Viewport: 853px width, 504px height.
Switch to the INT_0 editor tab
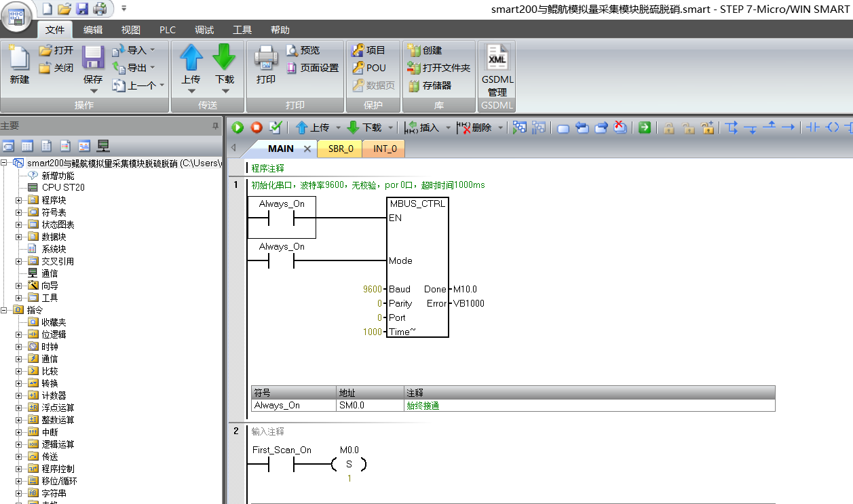(384, 149)
